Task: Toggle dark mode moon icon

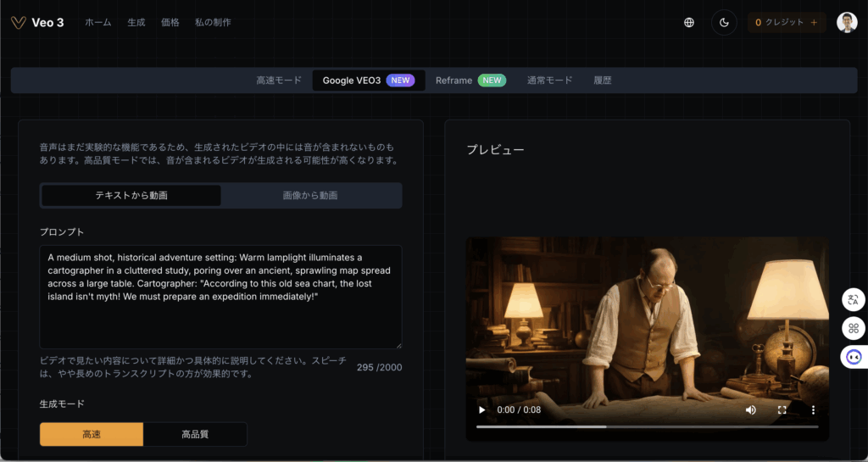Action: pyautogui.click(x=724, y=23)
